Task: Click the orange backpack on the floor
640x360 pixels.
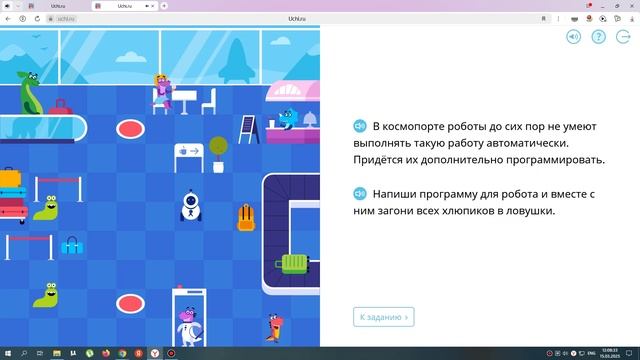Action: 246,218
